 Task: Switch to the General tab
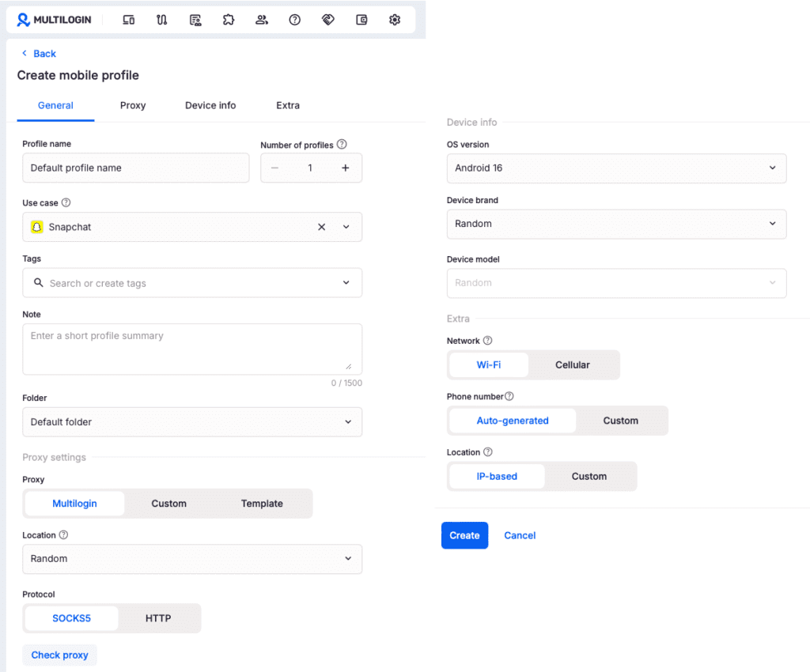[x=55, y=105]
